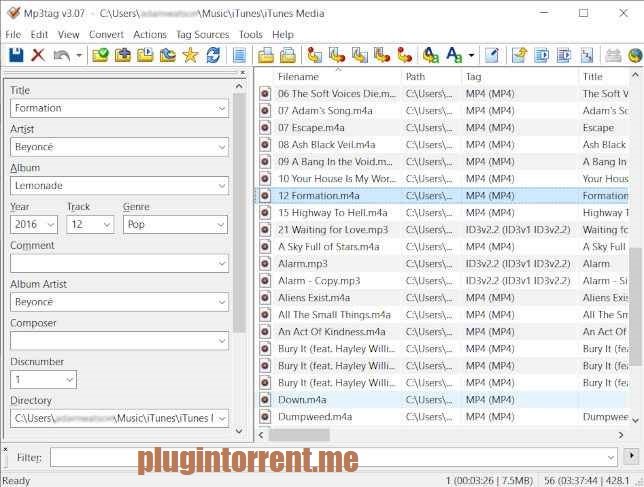Click the file list horizontal scrollbar thumb
644x487 pixels.
click(299, 435)
